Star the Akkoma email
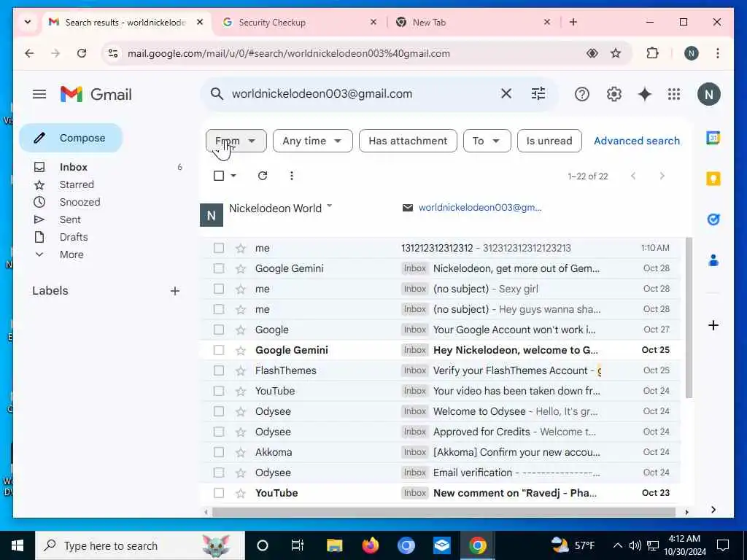 tap(241, 452)
